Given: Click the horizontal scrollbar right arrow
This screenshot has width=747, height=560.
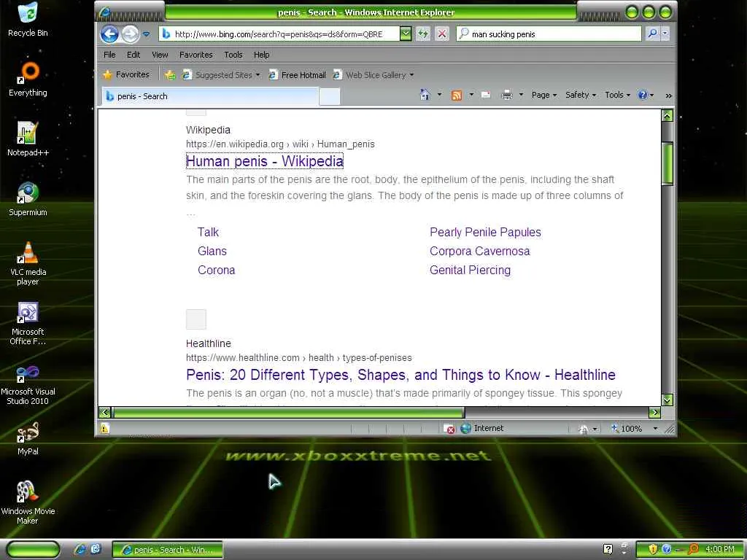Looking at the screenshot, I should pos(654,413).
